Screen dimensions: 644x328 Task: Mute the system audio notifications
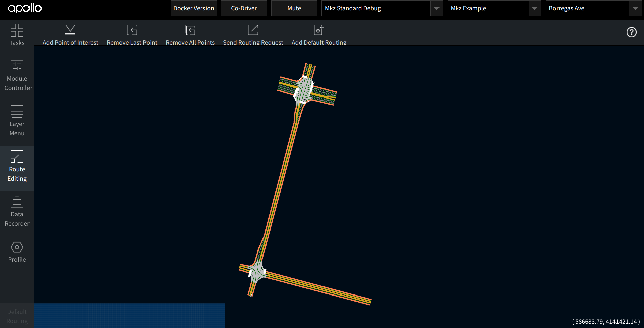tap(294, 8)
